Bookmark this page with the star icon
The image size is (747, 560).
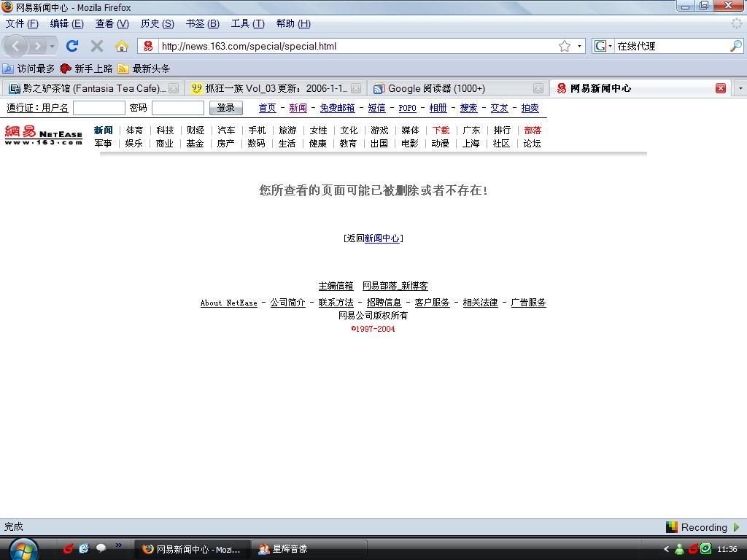pos(564,46)
